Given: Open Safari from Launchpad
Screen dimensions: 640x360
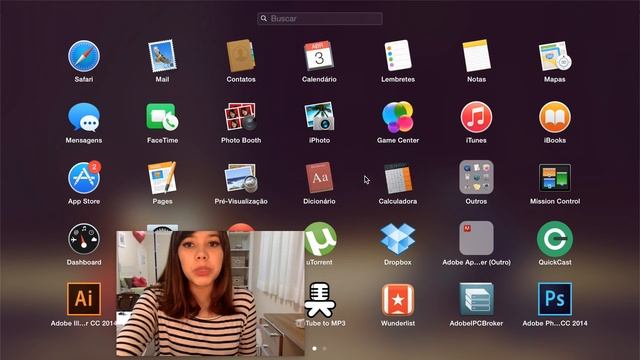Looking at the screenshot, I should [x=84, y=56].
